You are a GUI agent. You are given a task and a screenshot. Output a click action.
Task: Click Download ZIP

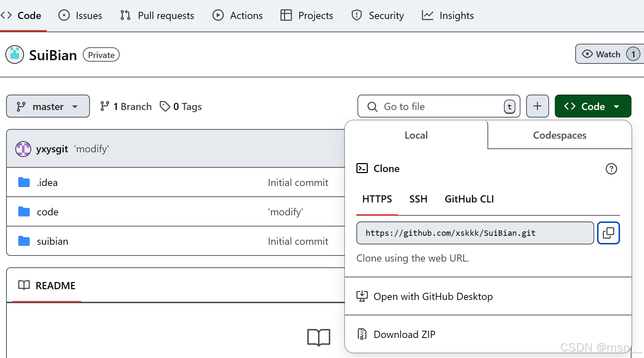point(404,334)
